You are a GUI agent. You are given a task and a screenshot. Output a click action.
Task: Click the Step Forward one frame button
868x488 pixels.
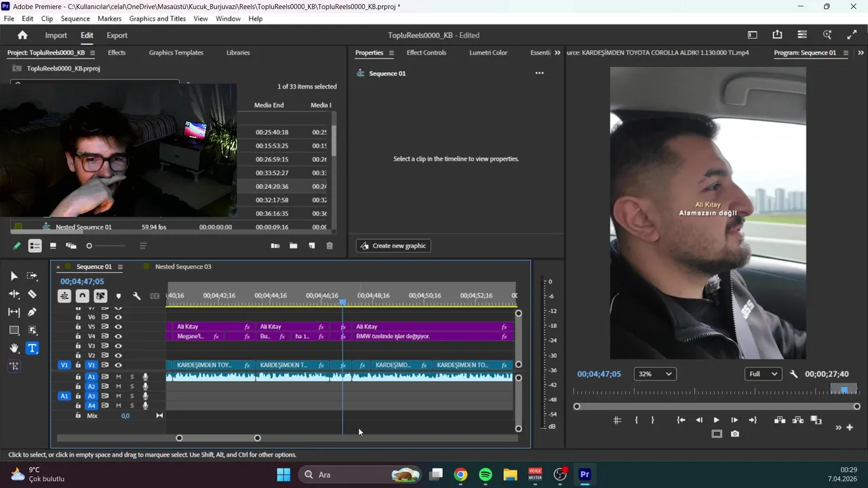(734, 420)
